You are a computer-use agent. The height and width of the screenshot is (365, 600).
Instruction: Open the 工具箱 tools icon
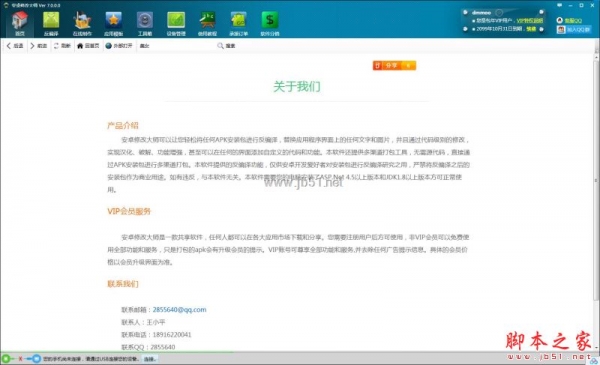145,23
